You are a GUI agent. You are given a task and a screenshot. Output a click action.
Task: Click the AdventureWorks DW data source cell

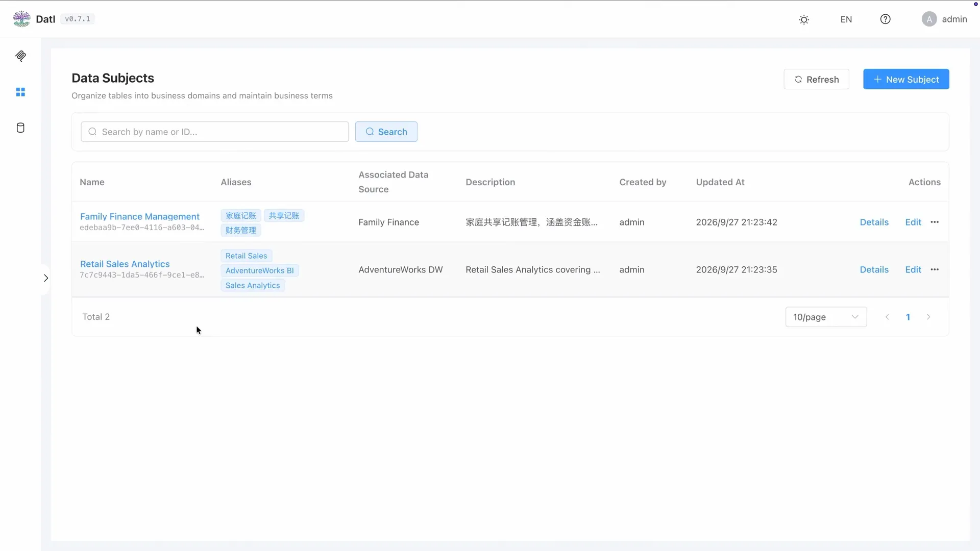[401, 269]
